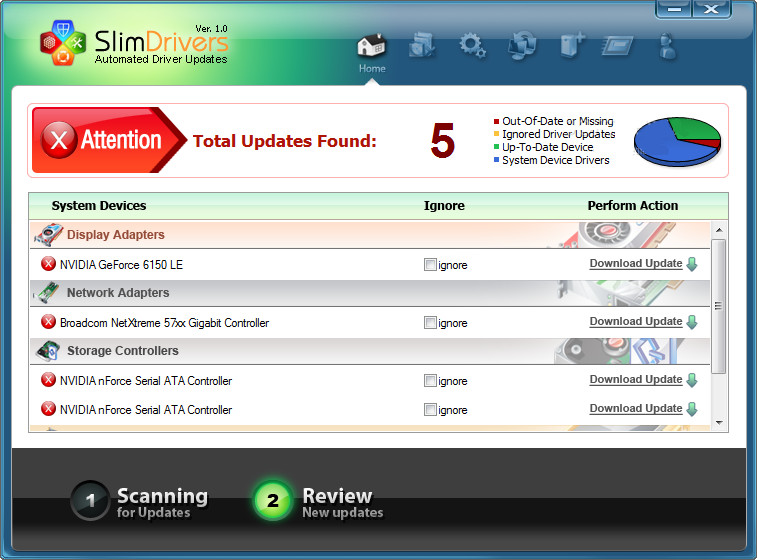
Task: Click green arrow for lower nForce ATA Controller
Action: click(692, 409)
